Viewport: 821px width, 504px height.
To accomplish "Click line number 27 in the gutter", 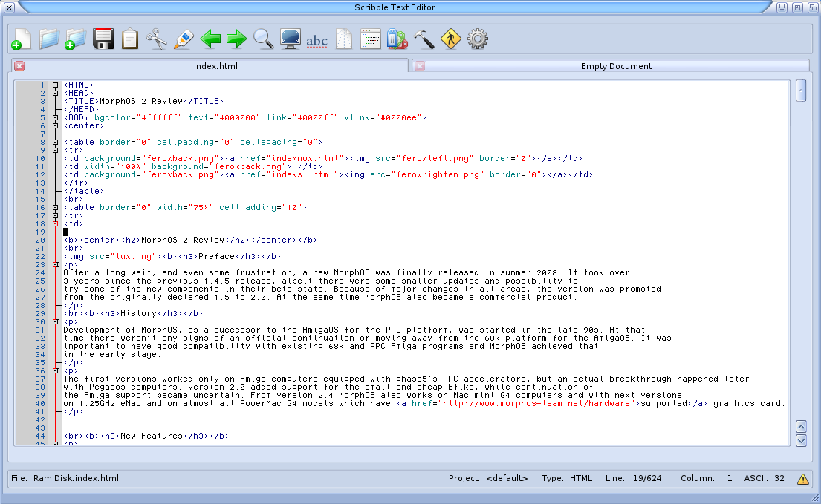I will coord(40,298).
